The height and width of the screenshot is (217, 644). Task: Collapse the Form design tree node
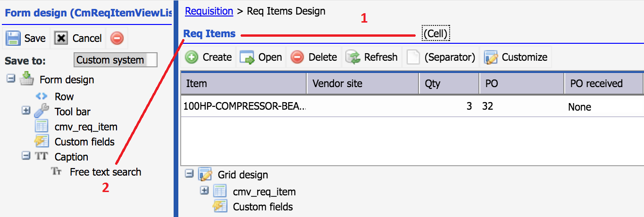click(10, 79)
